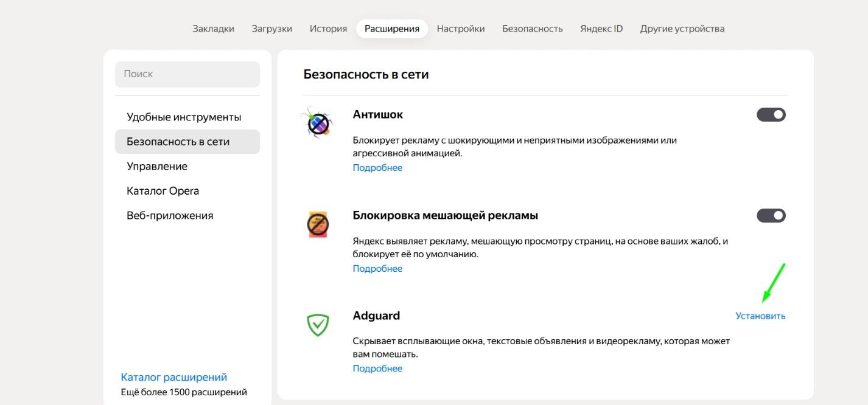868x405 pixels.
Task: Switch to the Загрузки tab
Action: [x=272, y=29]
